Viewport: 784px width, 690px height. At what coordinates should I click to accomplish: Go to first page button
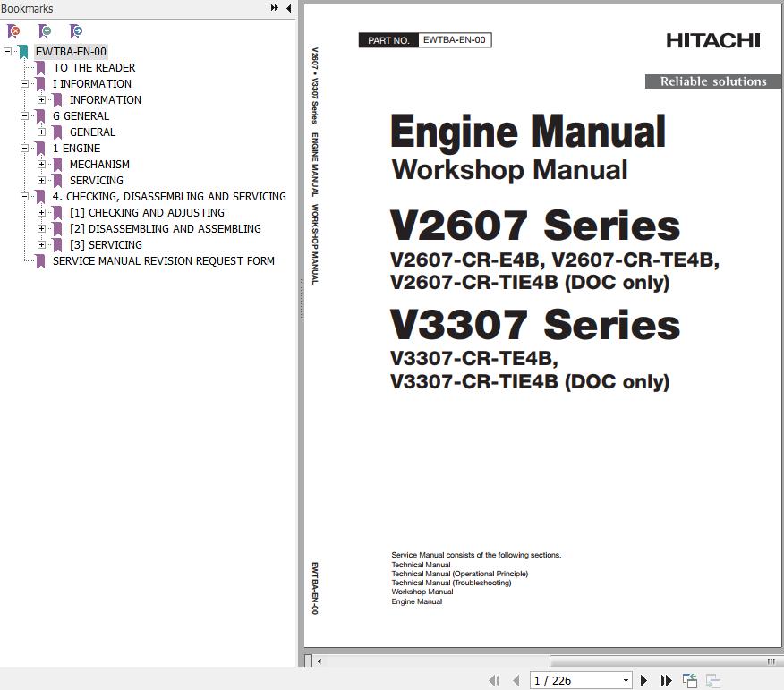[494, 680]
